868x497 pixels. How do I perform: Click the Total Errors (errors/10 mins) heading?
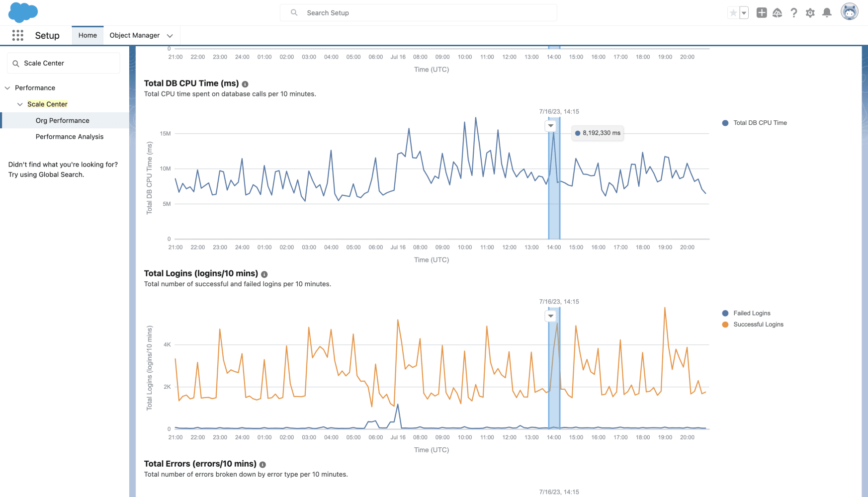tap(200, 464)
